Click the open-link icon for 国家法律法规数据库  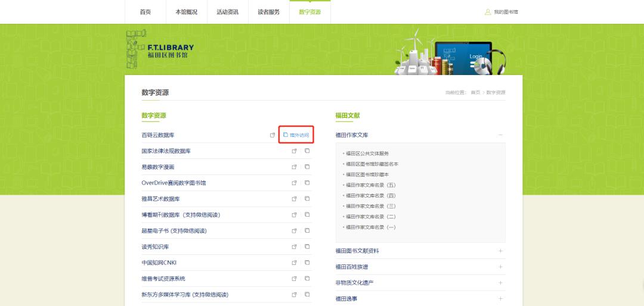click(294, 151)
